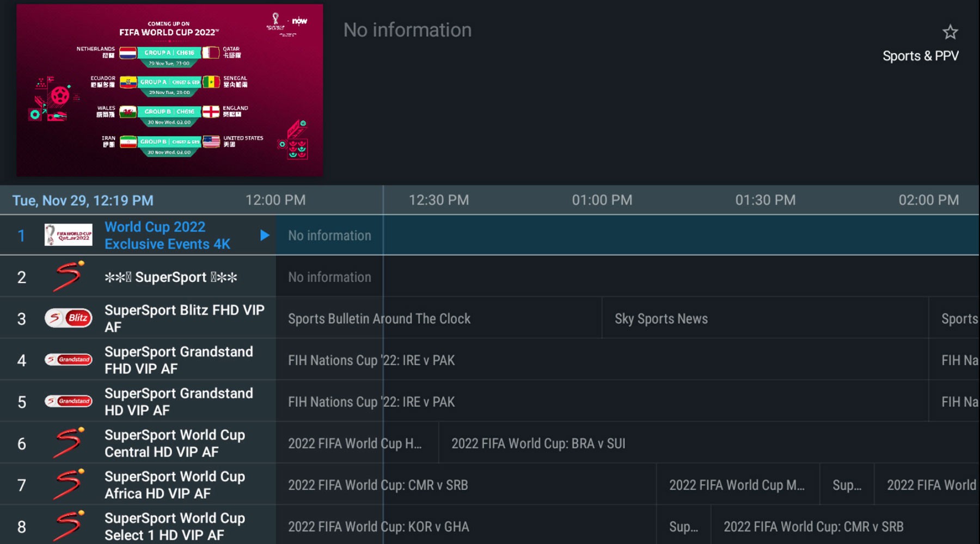Select SuperSport World Cup Select 1 channel
Viewport: 980px width, 544px height.
click(x=175, y=527)
